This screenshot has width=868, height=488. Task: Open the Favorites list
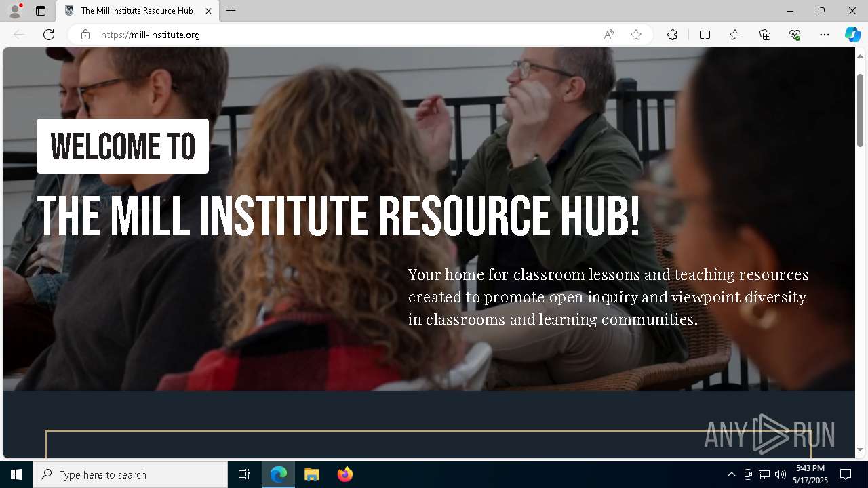735,35
